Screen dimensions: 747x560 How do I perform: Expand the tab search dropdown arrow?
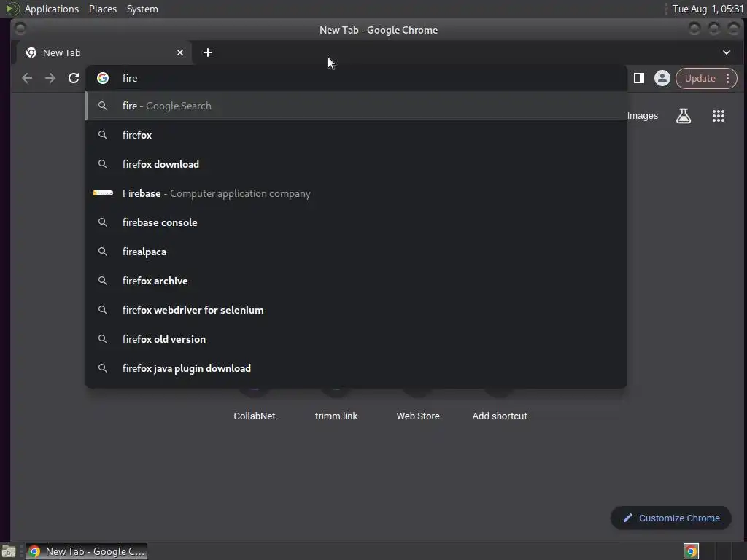(x=727, y=52)
